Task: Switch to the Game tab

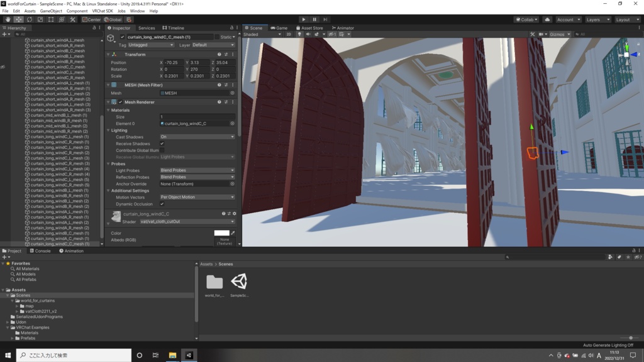Action: [x=279, y=28]
